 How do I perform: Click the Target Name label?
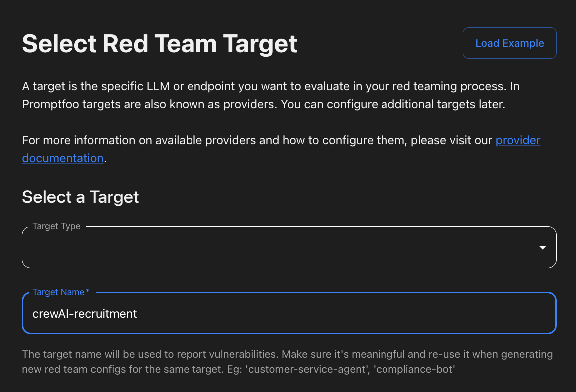click(x=57, y=292)
